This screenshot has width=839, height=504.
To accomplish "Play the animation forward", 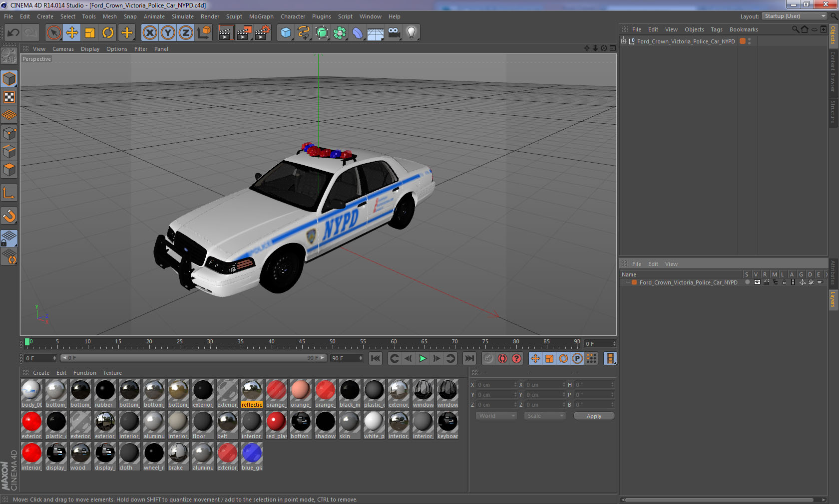I will coord(422,358).
